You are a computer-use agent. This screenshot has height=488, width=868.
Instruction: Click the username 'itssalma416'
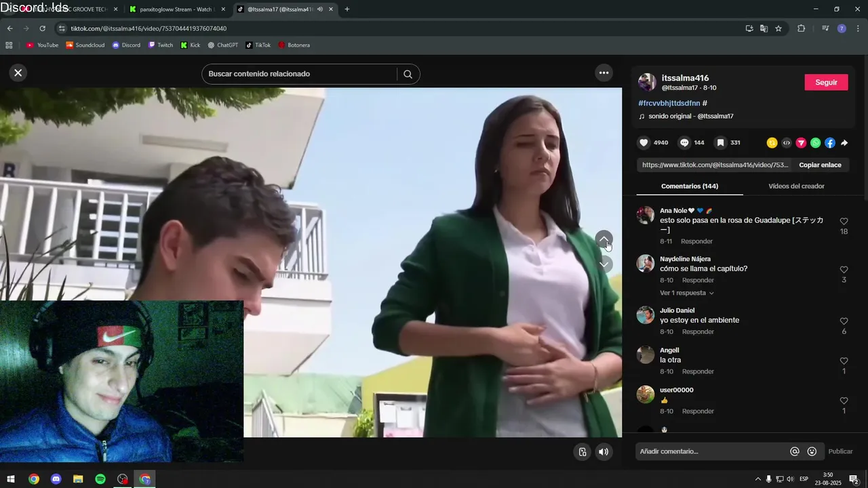coord(685,78)
